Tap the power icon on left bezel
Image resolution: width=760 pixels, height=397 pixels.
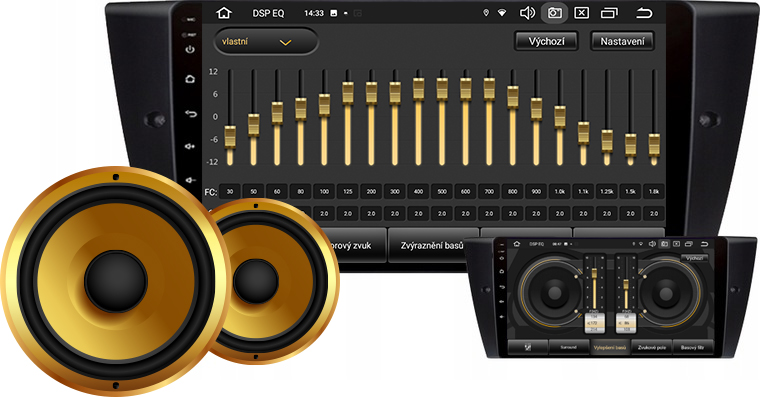190,49
